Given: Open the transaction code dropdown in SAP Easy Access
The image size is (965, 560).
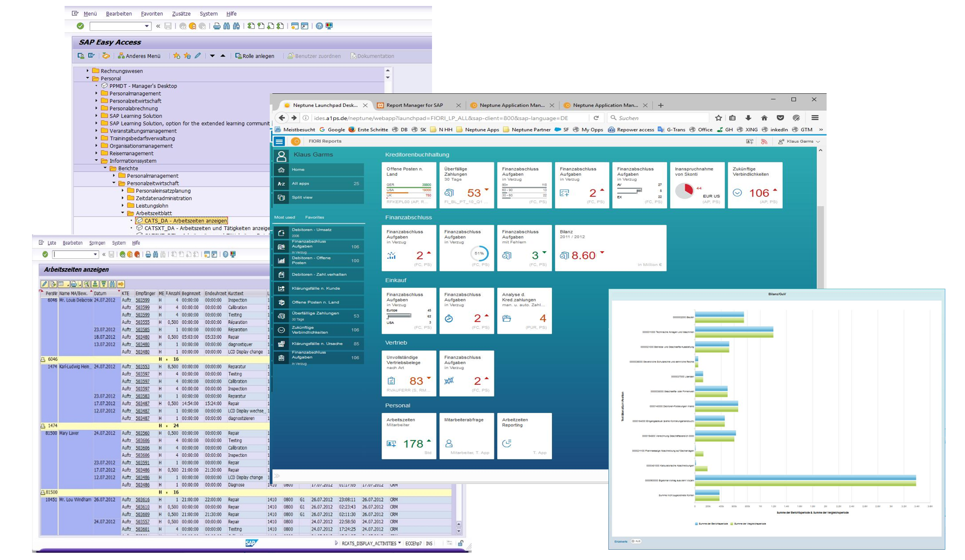Looking at the screenshot, I should click(x=147, y=26).
